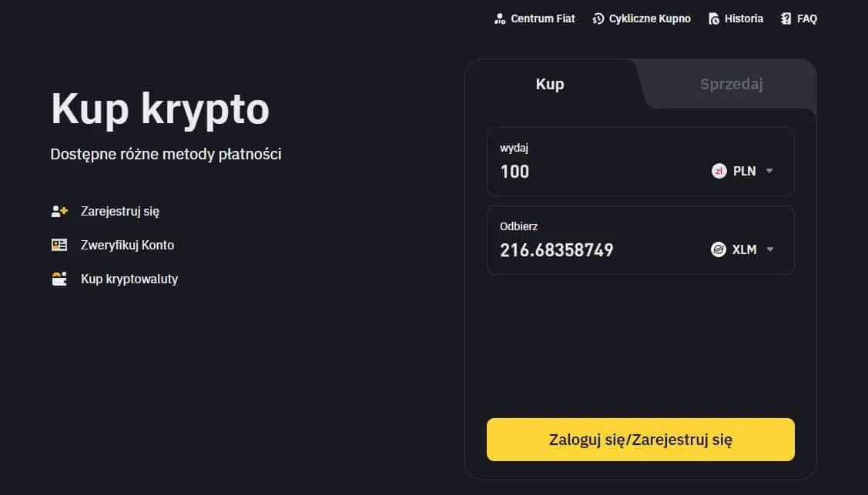The image size is (868, 495).
Task: Select the Zweryfikuj Konto ID card icon
Action: point(59,245)
